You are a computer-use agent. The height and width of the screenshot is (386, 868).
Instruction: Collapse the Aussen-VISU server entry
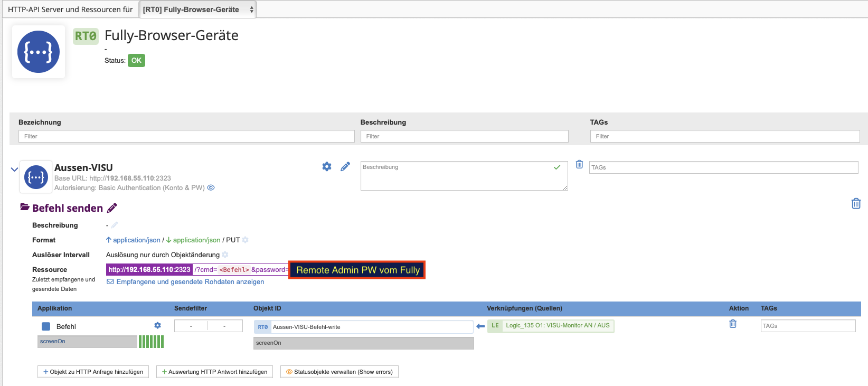(14, 170)
